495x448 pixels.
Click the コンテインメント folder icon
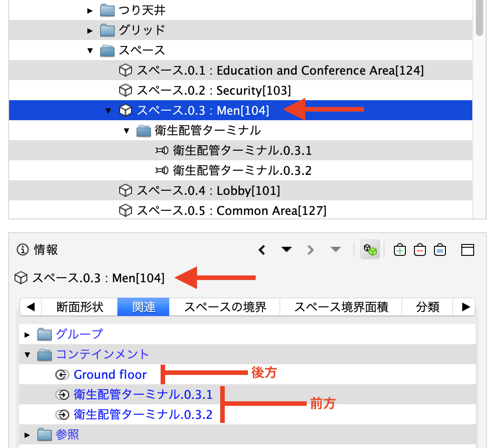[45, 355]
